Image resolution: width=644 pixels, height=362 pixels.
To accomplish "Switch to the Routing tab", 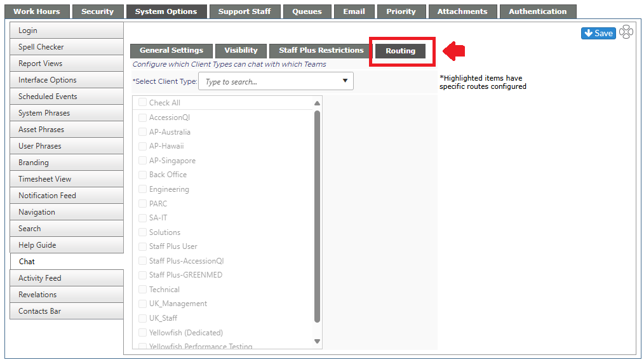I will tap(400, 51).
